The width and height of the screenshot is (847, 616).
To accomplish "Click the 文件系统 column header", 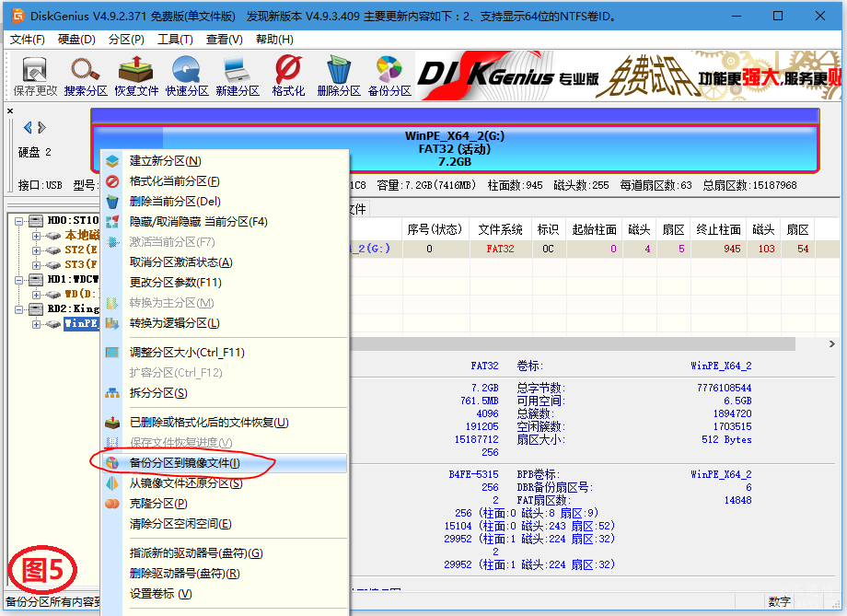I will coord(500,229).
